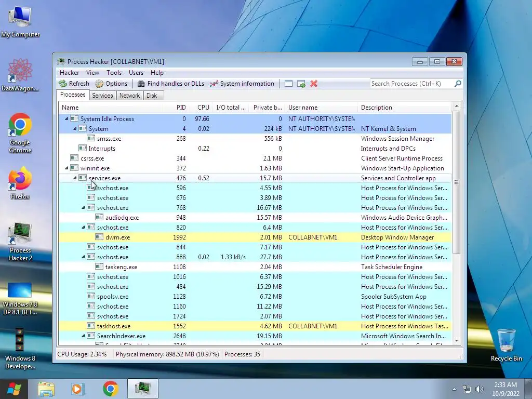Image resolution: width=532 pixels, height=399 pixels.
Task: Select the taskeng.exe process
Action: (x=255, y=267)
